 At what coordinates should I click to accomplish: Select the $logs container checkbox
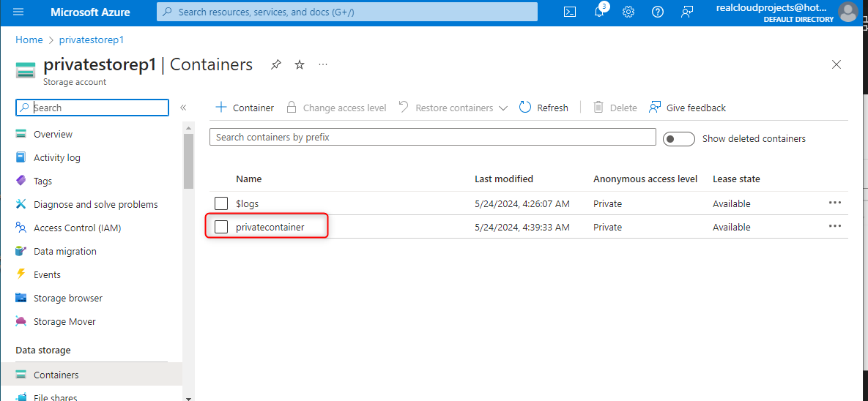point(221,203)
